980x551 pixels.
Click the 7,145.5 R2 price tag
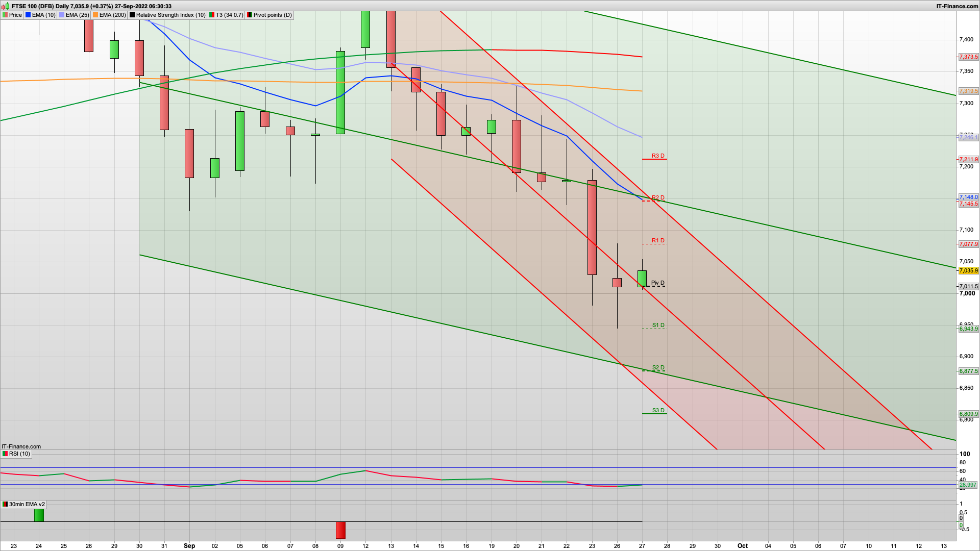pos(969,204)
